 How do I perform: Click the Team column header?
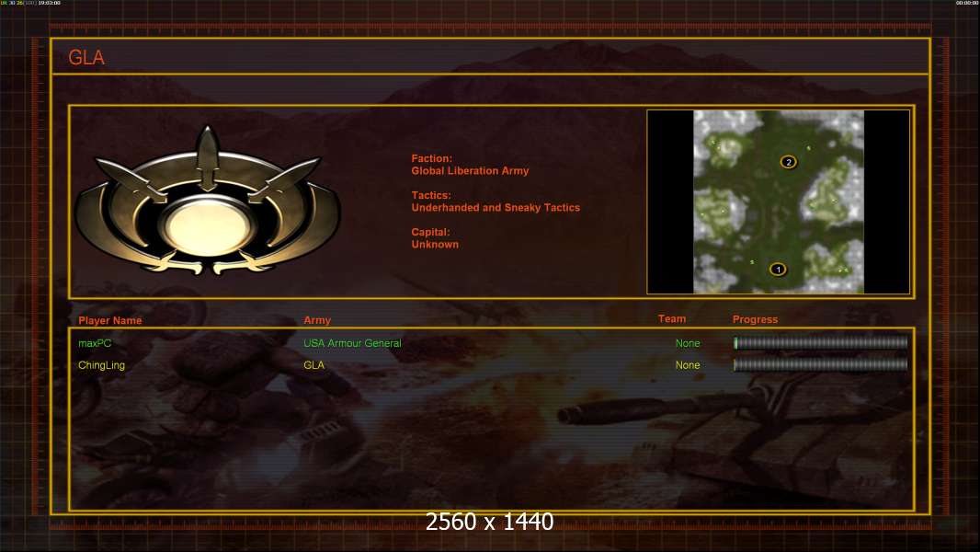pyautogui.click(x=672, y=319)
